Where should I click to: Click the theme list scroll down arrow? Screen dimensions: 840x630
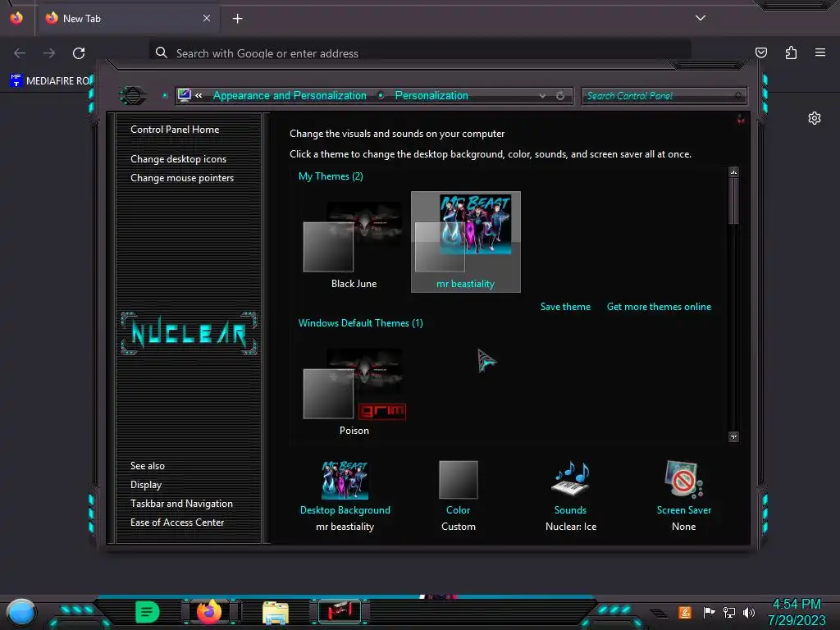pyautogui.click(x=733, y=436)
